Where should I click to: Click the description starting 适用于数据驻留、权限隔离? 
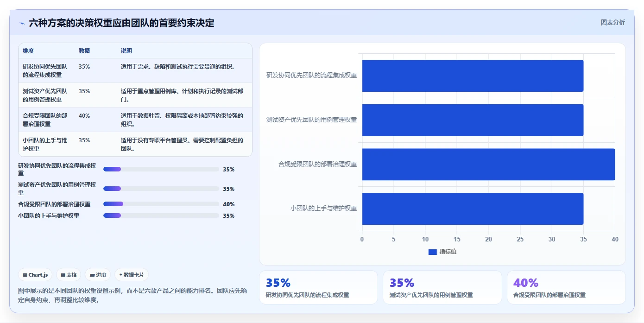[182, 120]
